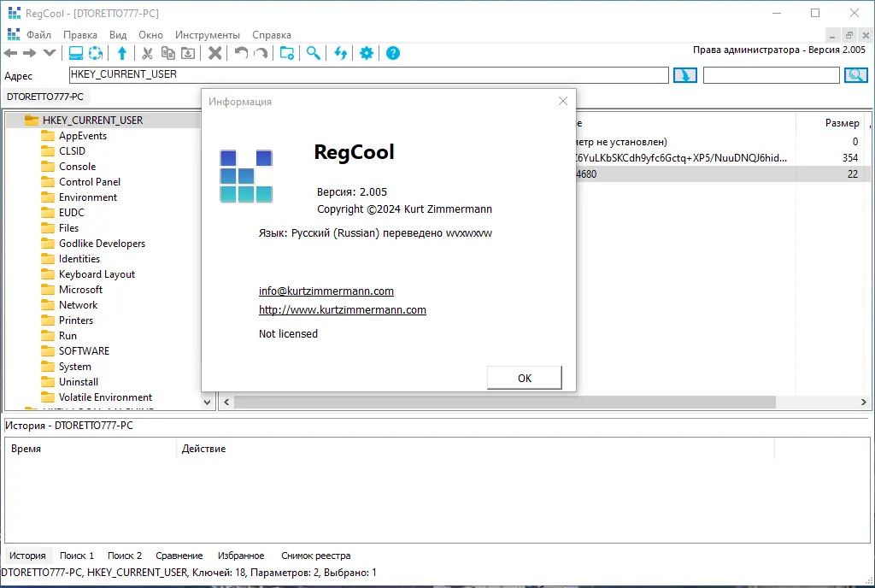Click the blue Help question icon
Viewport: 875px width, 588px height.
(x=393, y=53)
